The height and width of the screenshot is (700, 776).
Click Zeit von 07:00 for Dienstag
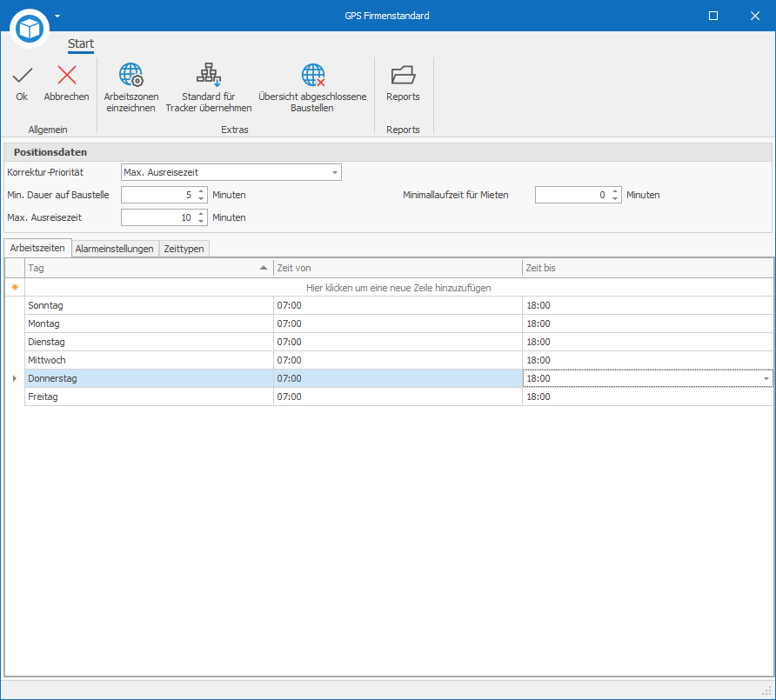click(398, 342)
